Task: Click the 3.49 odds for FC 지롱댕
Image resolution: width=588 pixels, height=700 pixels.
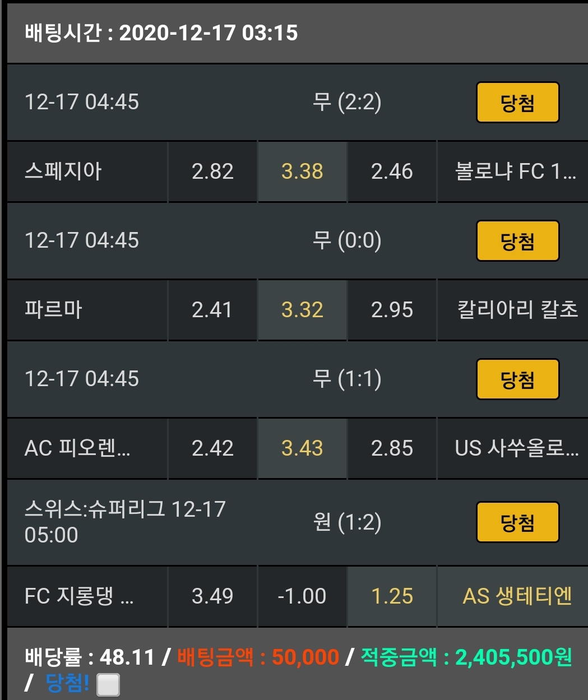Action: (212, 596)
